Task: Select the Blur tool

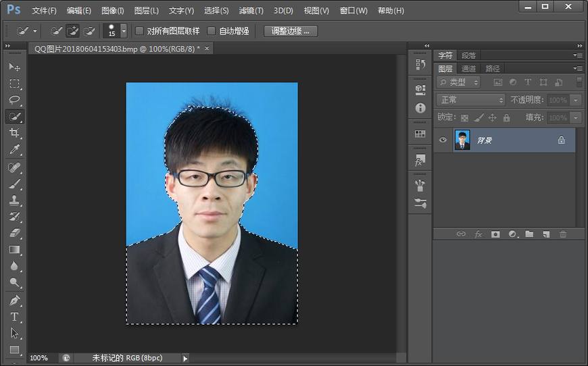Action: pyautogui.click(x=15, y=266)
